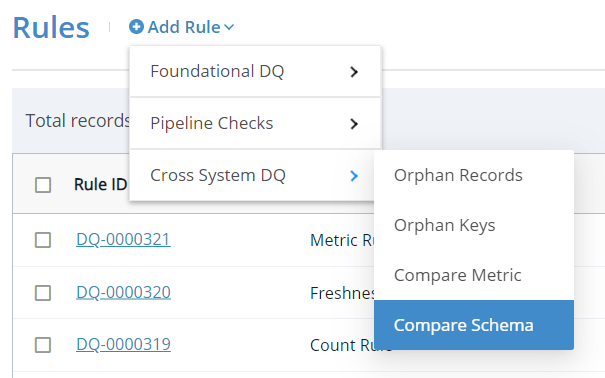Open the DQ-0000319 rule link
The image size is (605, 378).
[123, 344]
